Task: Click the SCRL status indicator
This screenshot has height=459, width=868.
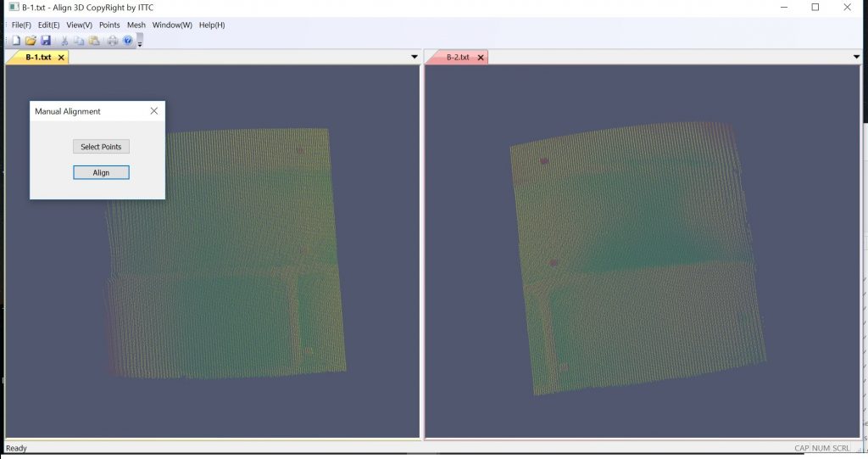Action: coord(841,448)
